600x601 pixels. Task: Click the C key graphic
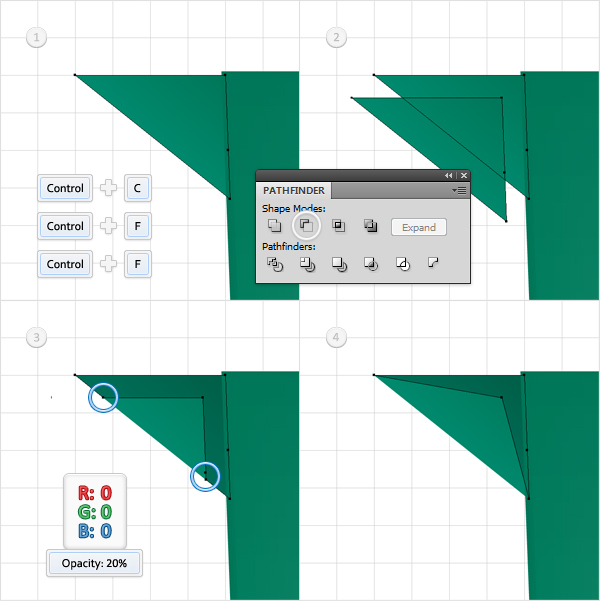point(138,188)
